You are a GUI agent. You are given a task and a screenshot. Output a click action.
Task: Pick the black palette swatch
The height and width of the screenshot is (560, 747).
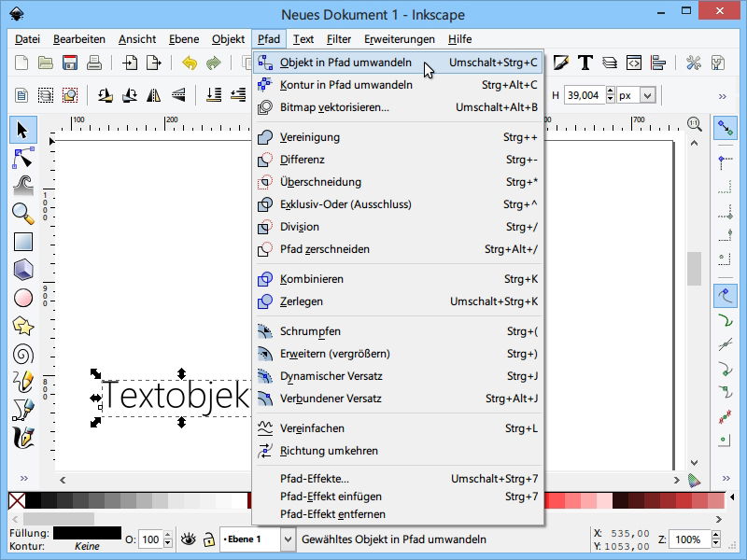tap(33, 501)
